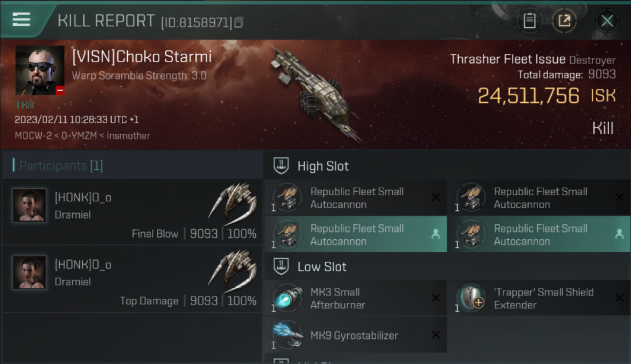Click the [VISN]Choko Starmi pilot name
631x364 pixels.
[142, 57]
